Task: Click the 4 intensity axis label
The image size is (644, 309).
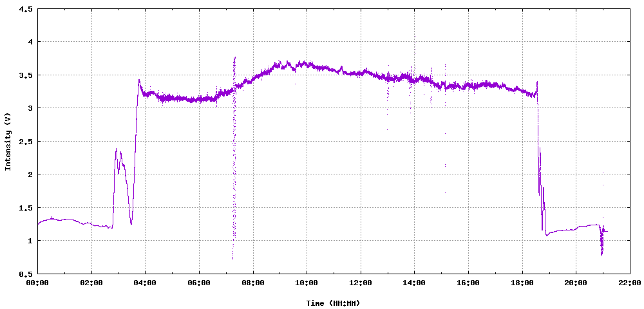Action: [30, 42]
